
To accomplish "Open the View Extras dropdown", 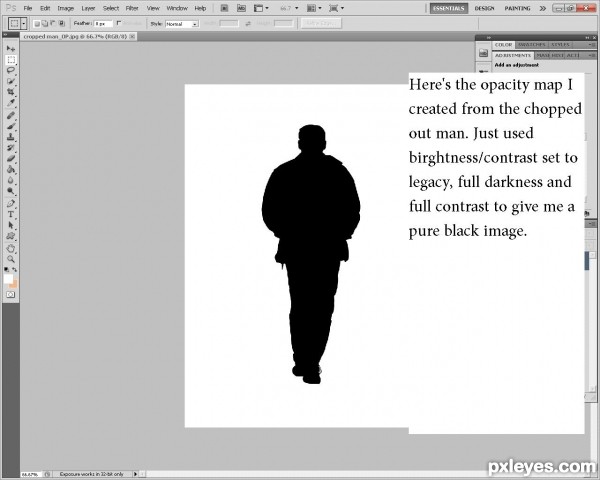I will tap(261, 8).
